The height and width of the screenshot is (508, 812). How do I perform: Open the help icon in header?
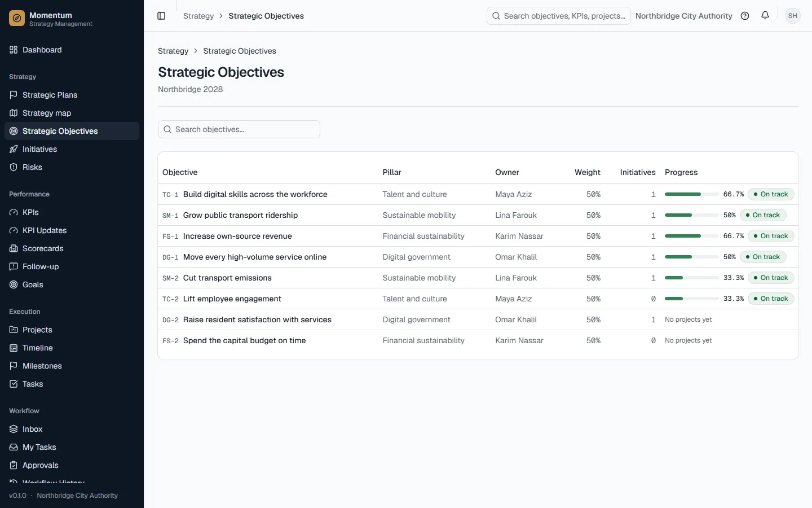745,16
